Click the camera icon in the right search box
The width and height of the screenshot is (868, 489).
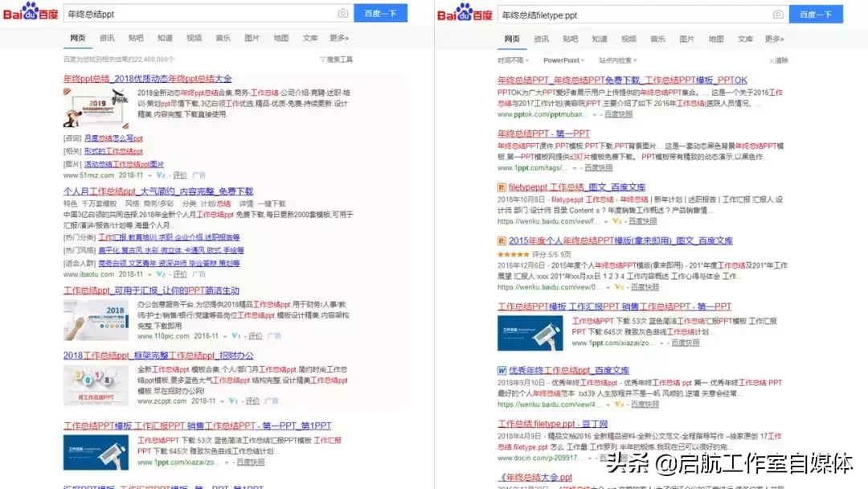coord(778,14)
